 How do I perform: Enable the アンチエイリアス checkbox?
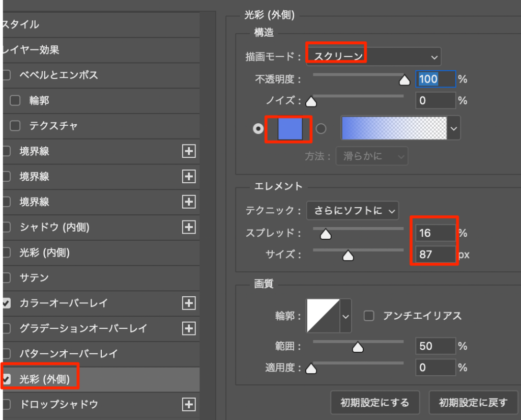[369, 316]
